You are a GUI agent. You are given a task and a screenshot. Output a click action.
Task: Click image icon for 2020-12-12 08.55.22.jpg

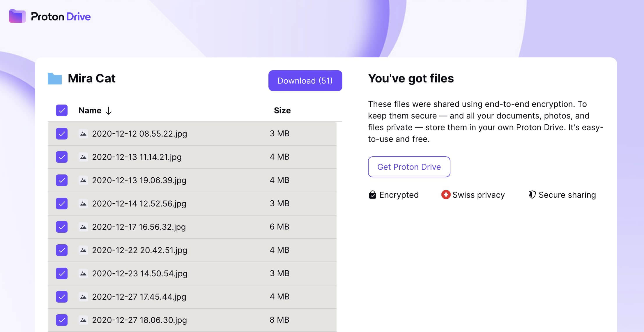click(83, 134)
